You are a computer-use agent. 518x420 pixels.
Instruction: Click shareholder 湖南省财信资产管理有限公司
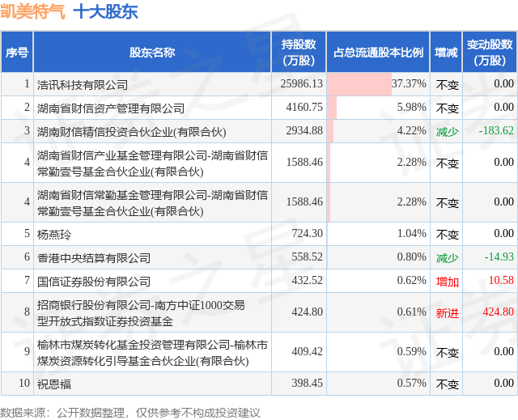111,108
